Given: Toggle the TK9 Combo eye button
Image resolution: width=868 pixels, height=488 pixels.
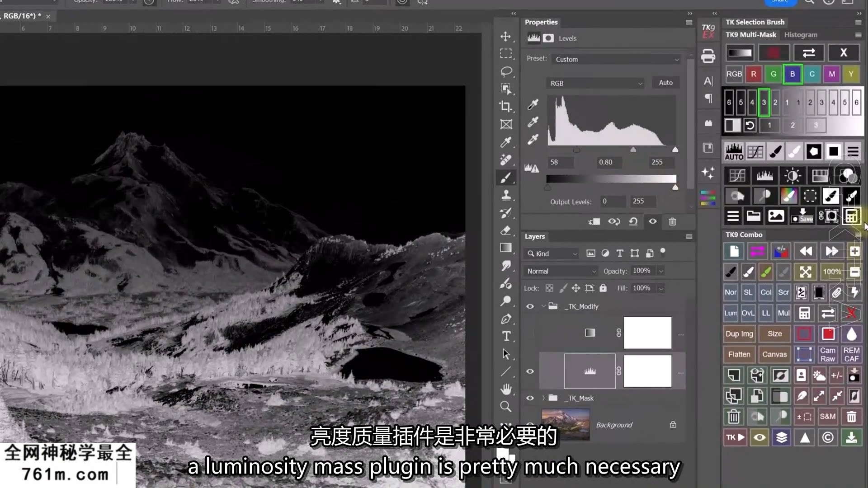Looking at the screenshot, I should (759, 437).
